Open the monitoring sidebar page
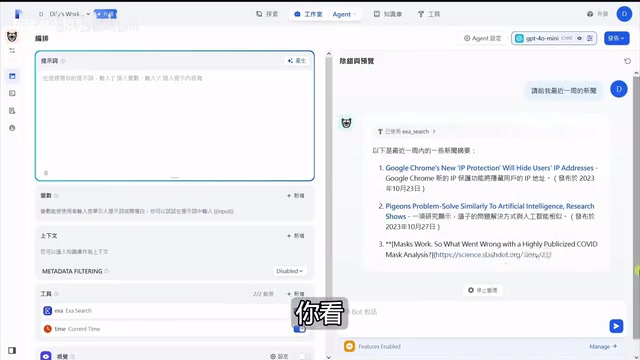Image resolution: width=640 pixels, height=360 pixels. tap(12, 128)
